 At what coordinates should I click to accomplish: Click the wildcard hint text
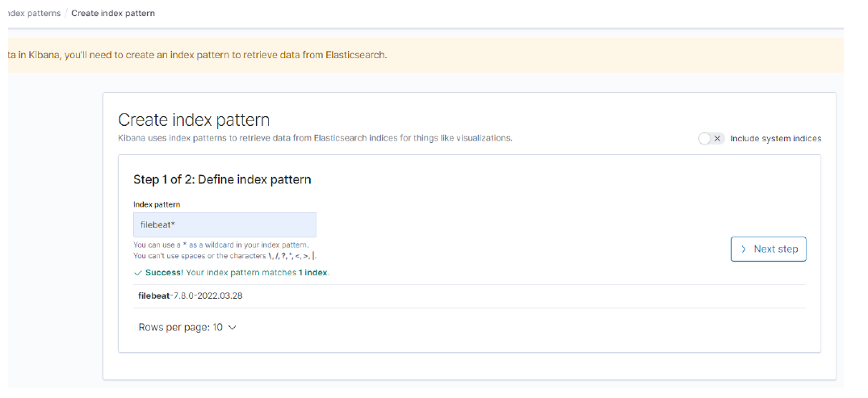click(221, 245)
